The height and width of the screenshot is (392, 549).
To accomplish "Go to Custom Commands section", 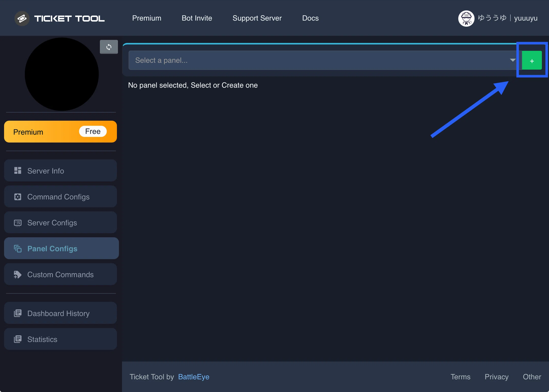I will pos(60,274).
